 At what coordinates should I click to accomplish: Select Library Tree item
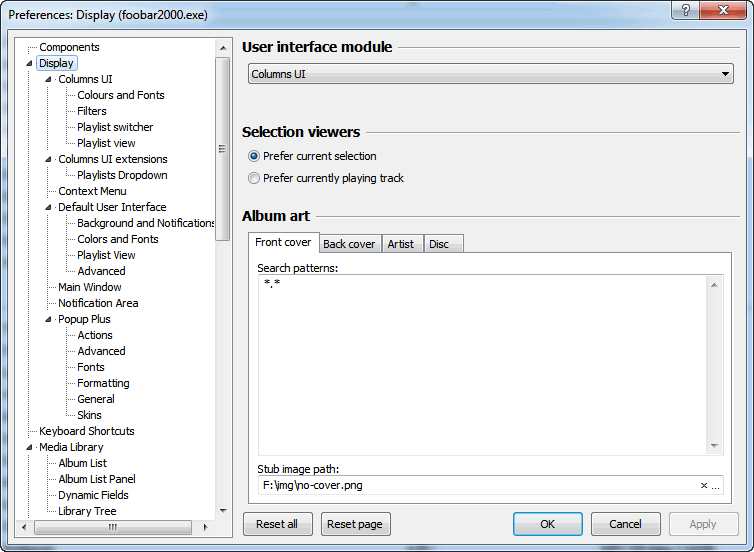tap(88, 511)
